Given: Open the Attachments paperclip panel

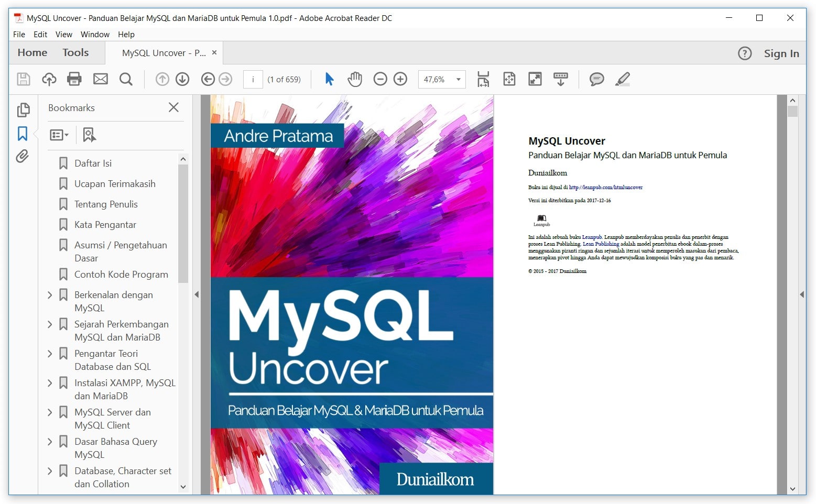Looking at the screenshot, I should pos(22,156).
